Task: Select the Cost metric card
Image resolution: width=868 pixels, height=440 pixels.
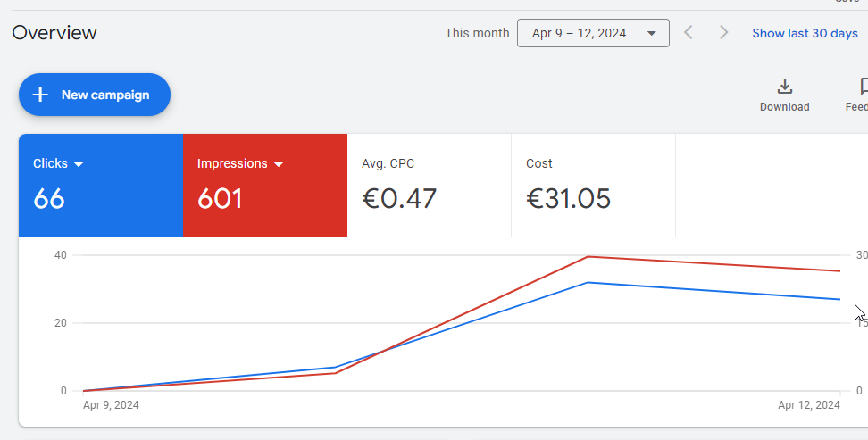Action: point(594,186)
